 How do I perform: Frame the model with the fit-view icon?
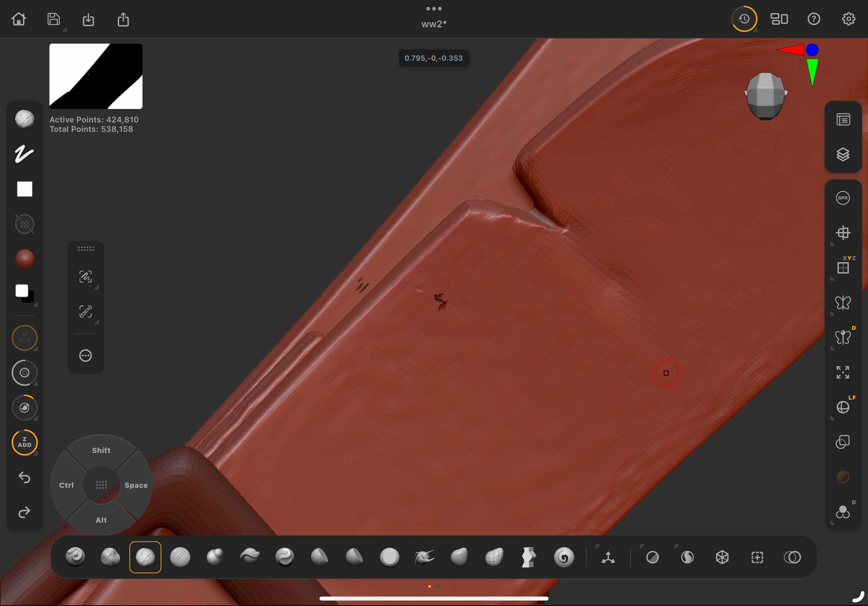coord(842,372)
